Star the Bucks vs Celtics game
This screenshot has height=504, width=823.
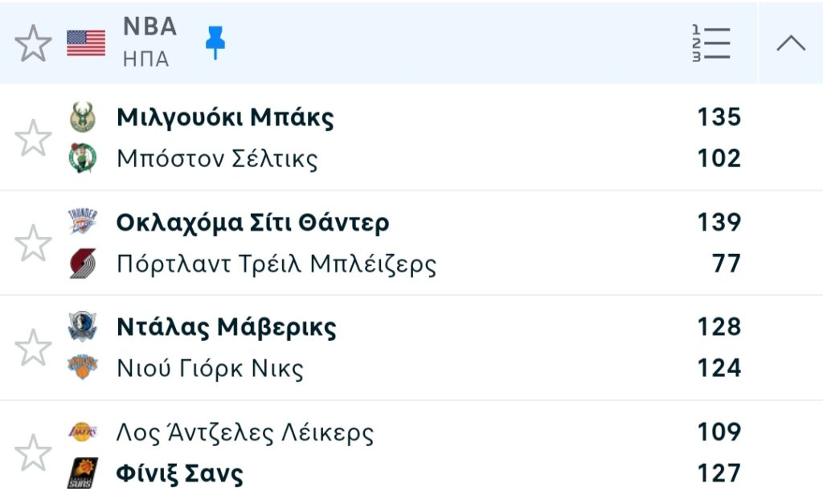(x=33, y=138)
